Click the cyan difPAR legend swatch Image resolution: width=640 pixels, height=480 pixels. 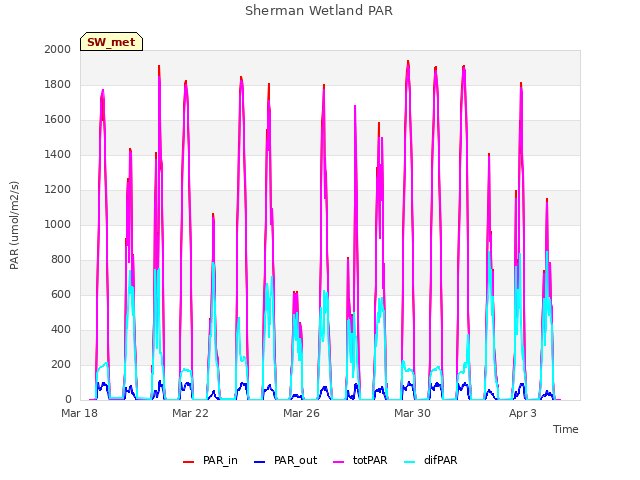pos(410,462)
